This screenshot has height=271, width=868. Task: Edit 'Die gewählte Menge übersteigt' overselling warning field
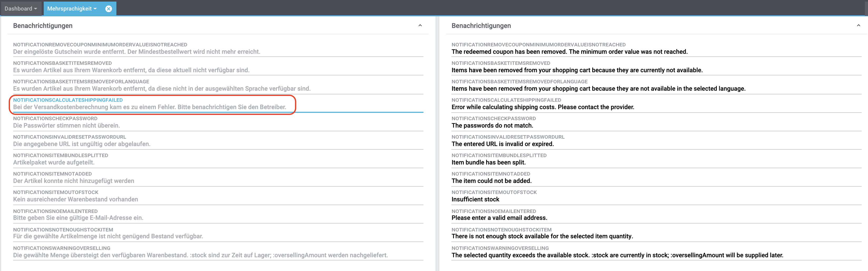pyautogui.click(x=218, y=255)
